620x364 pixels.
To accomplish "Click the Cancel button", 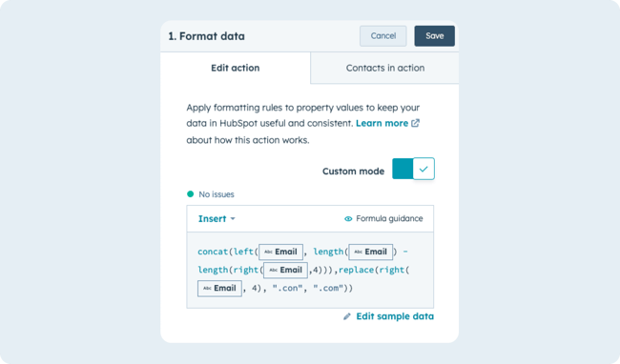I will click(383, 36).
